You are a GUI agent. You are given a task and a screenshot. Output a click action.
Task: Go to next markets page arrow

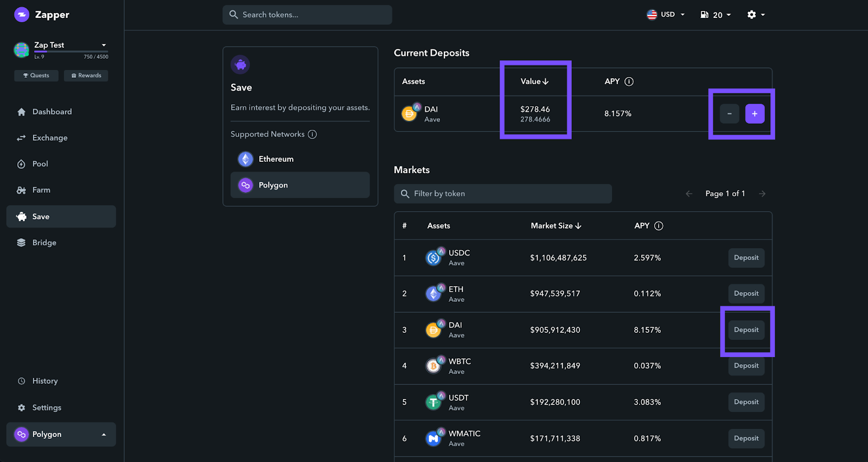762,194
